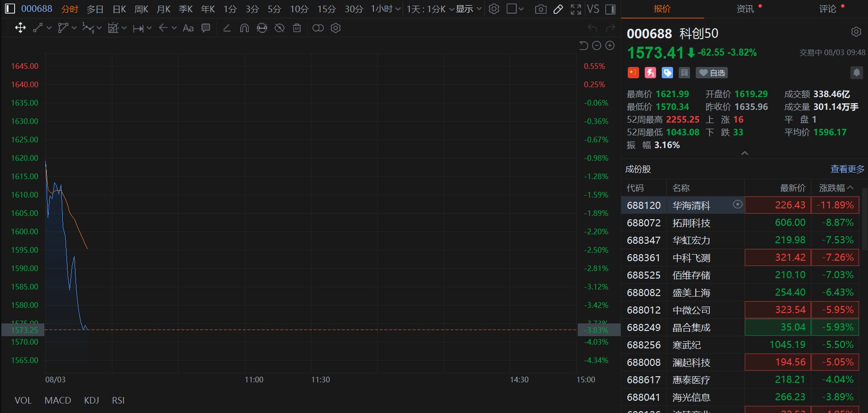Select the polygon shape drawing tool

click(x=63, y=28)
